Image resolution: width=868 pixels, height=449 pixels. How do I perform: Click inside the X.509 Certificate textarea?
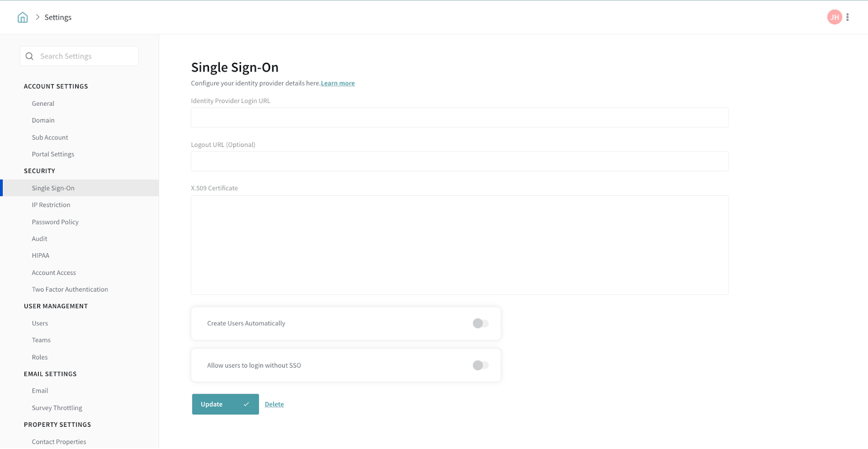(x=459, y=245)
